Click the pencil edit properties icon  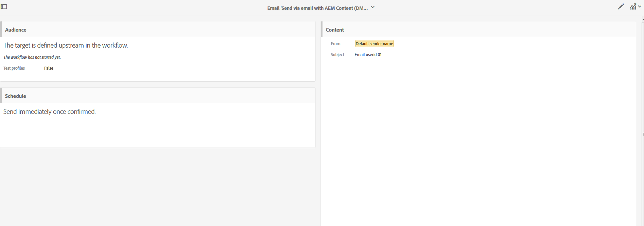click(x=621, y=6)
